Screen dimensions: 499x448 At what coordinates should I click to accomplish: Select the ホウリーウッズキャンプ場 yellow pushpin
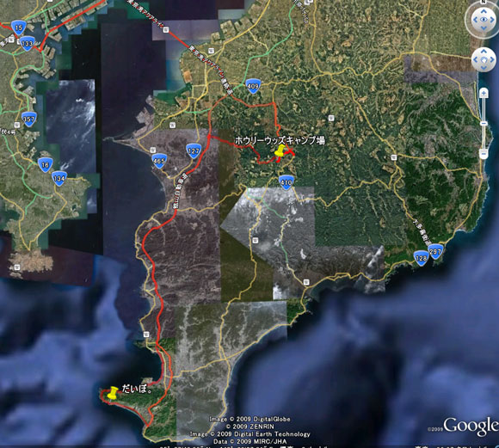pyautogui.click(x=280, y=151)
